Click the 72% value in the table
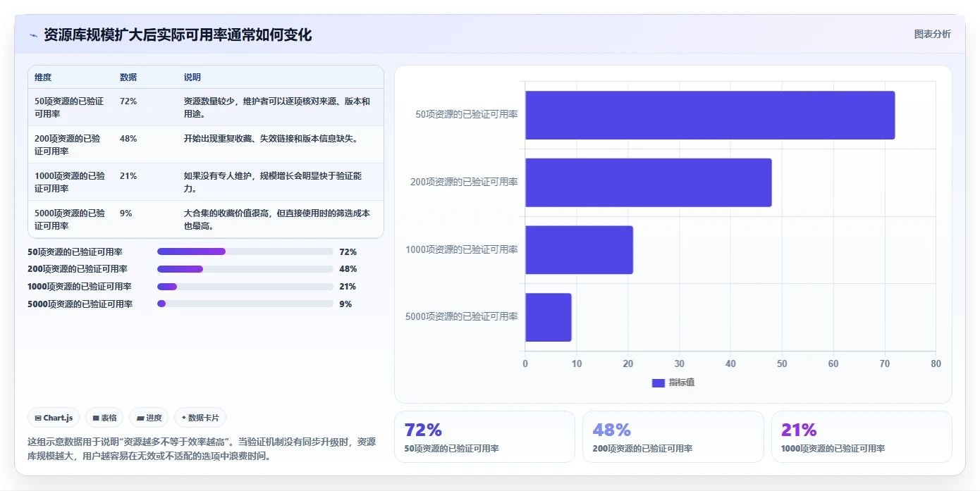The image size is (980, 491). [x=128, y=101]
